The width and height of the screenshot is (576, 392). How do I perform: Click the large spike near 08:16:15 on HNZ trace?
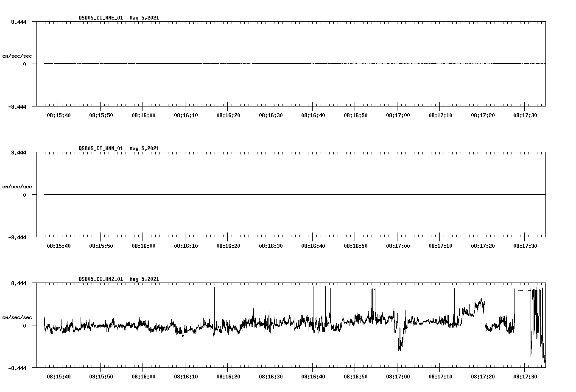tap(215, 293)
